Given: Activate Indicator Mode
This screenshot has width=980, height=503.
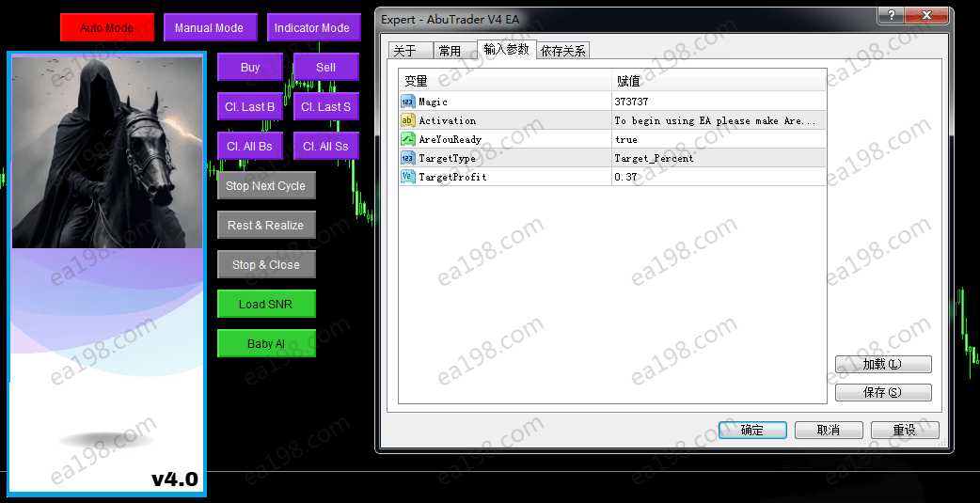Looking at the screenshot, I should point(312,28).
